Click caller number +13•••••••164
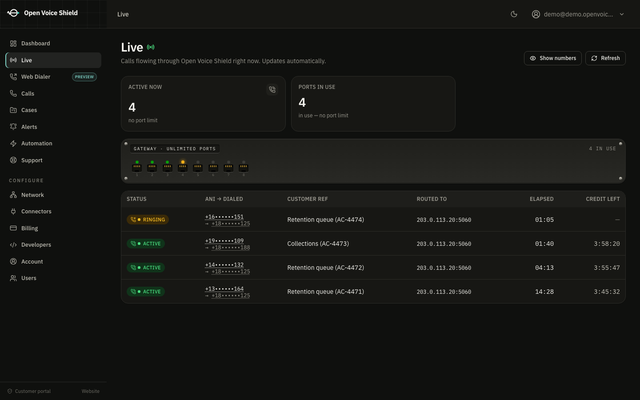Screen dimensions: 640x400 (224, 289)
